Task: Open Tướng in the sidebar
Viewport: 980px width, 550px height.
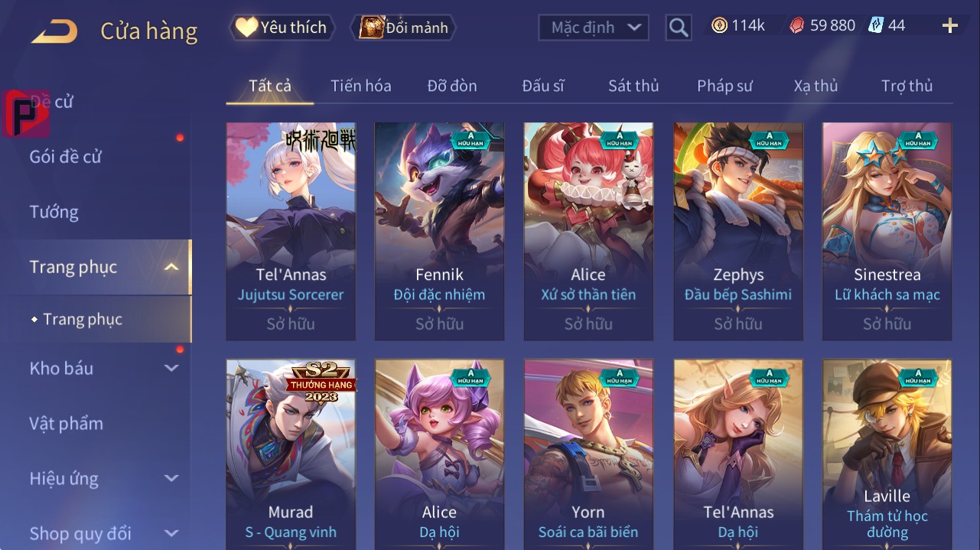Action: pos(54,212)
